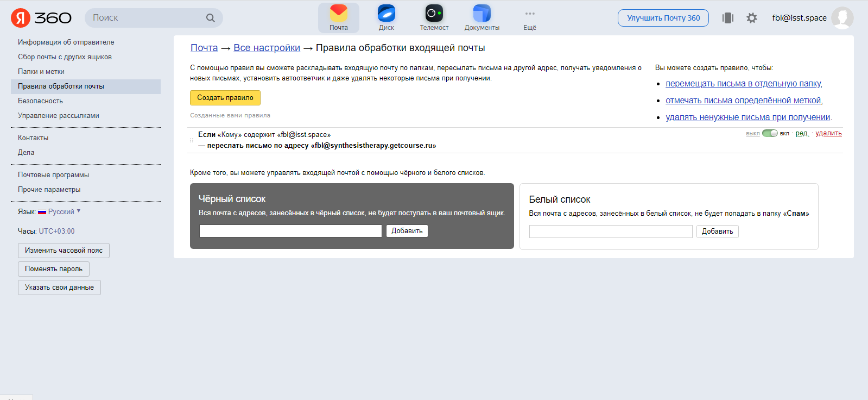Click the theme panel icon beside the gear
Screen dimensions: 868x400
tap(727, 18)
